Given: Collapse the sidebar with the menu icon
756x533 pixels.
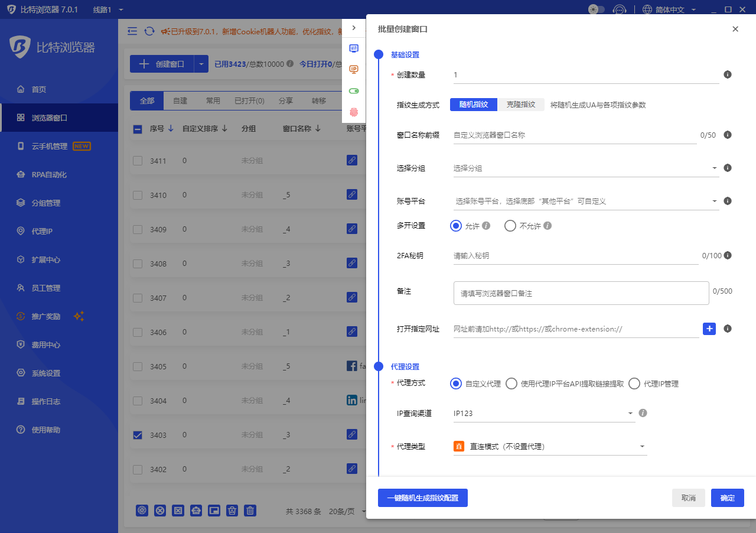Looking at the screenshot, I should click(x=132, y=31).
